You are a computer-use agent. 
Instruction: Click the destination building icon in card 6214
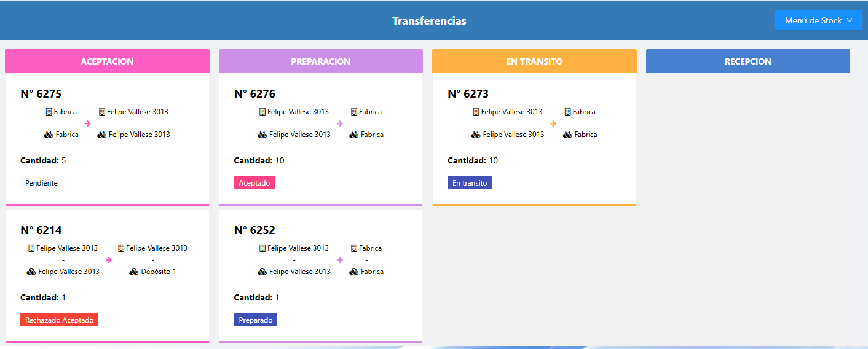pyautogui.click(x=121, y=248)
